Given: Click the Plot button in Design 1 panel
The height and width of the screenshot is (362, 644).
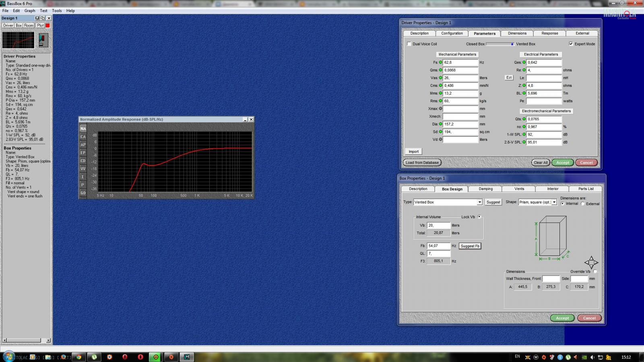Looking at the screenshot, I should 40,25.
